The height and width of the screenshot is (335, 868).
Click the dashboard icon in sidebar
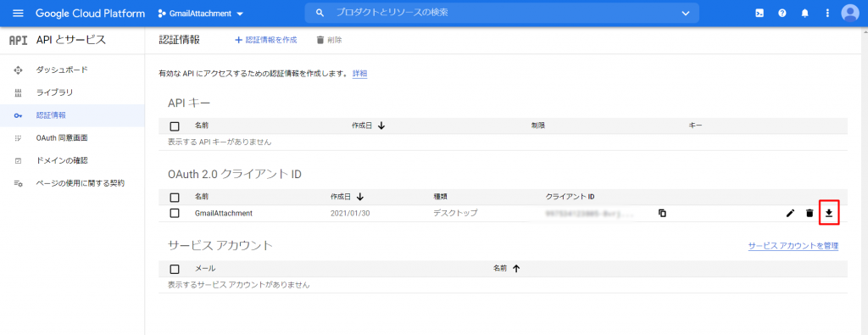(x=18, y=70)
